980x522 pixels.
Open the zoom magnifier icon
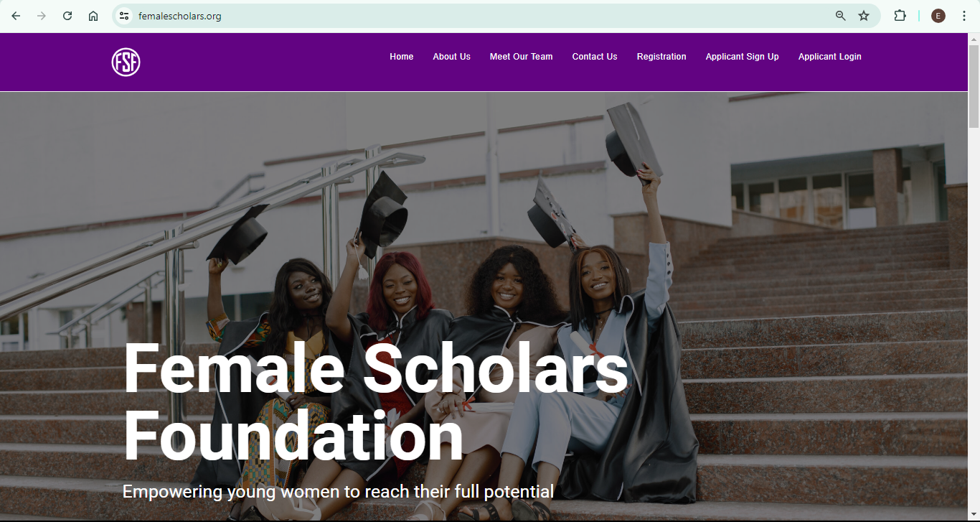coord(841,16)
